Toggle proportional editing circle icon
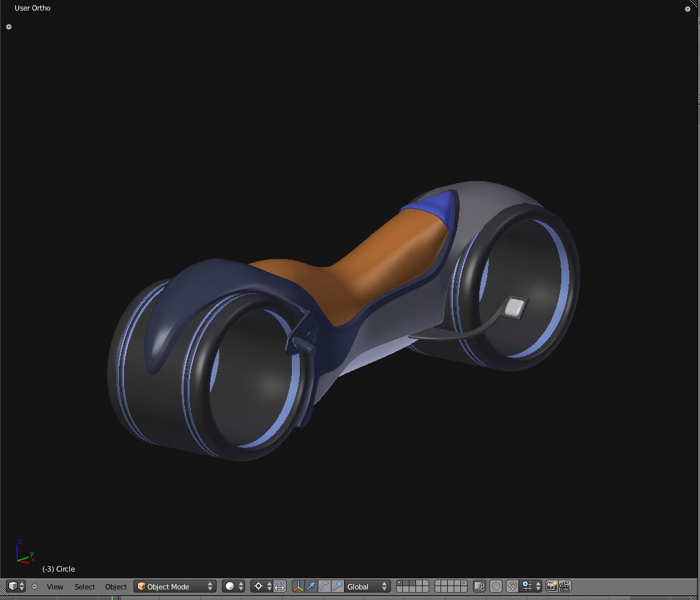 point(496,586)
